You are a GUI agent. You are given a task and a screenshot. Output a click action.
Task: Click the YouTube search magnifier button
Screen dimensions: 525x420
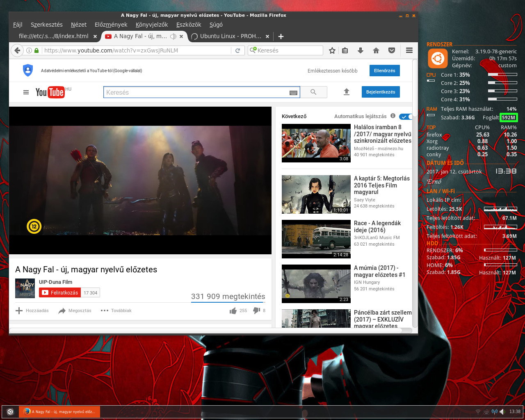(x=314, y=92)
